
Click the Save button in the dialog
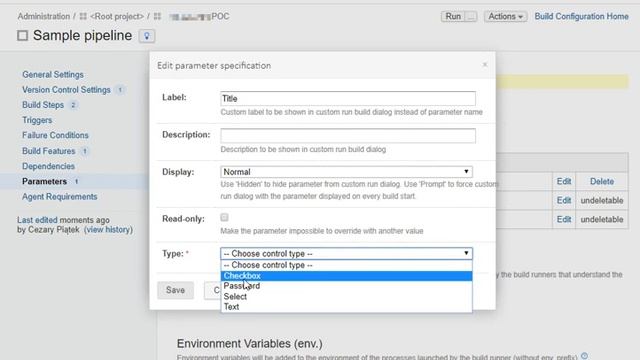pyautogui.click(x=176, y=290)
